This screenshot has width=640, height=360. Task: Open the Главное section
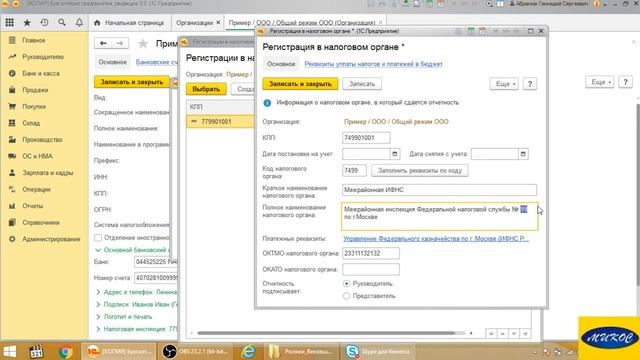(x=33, y=40)
